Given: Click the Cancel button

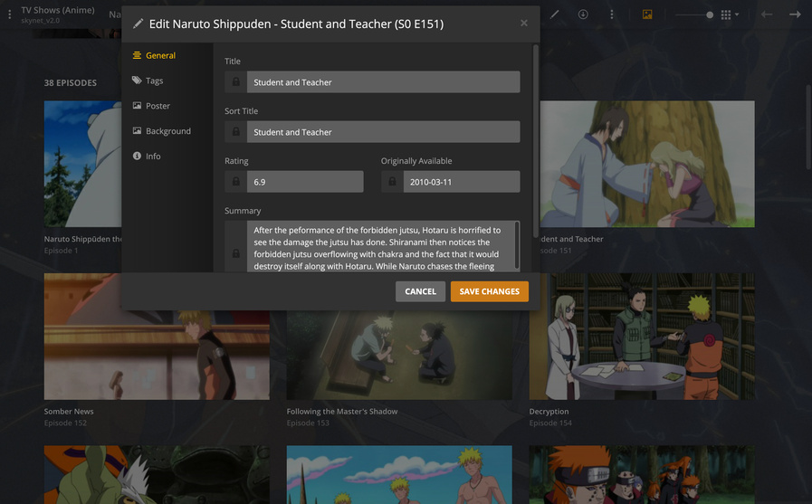Looking at the screenshot, I should [421, 291].
